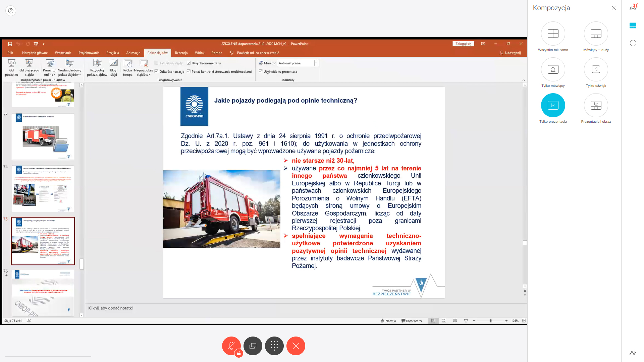This screenshot has width=644, height=362.
Task: End the call with red X button
Action: click(296, 346)
